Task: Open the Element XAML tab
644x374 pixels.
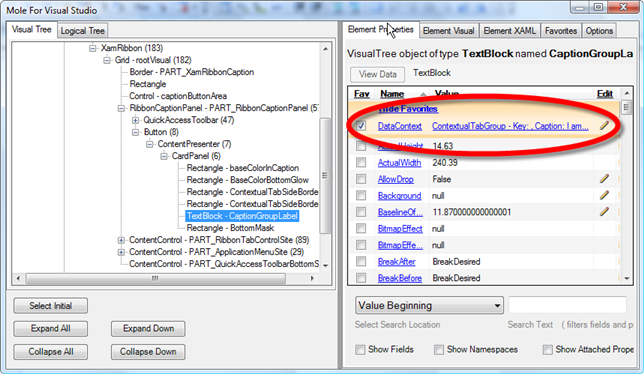Action: [509, 31]
